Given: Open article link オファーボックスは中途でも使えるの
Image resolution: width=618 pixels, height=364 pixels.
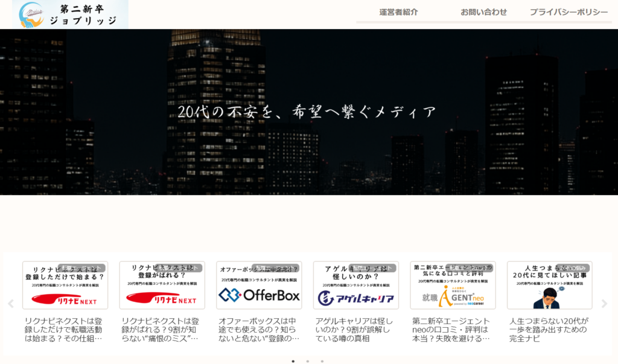Looking at the screenshot, I should (x=258, y=330).
